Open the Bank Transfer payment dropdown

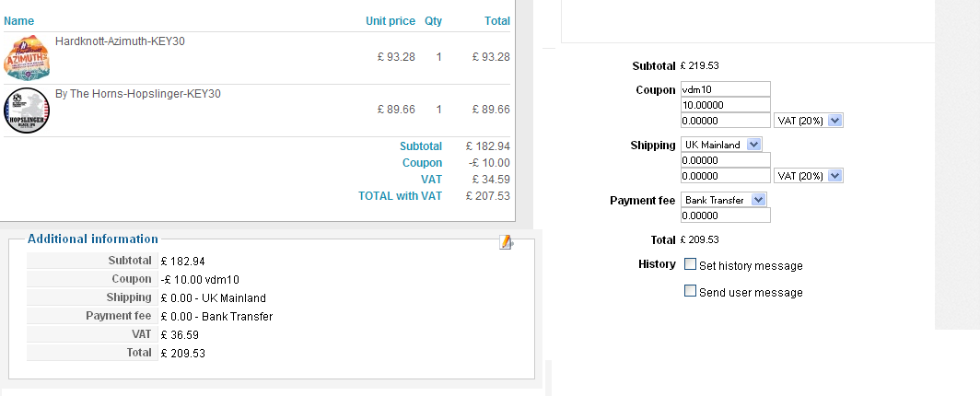coord(725,200)
